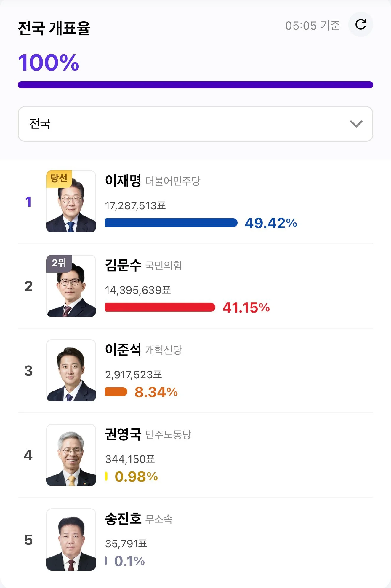Click the orange 8.34% vote bar
The height and width of the screenshot is (588, 391).
coord(116,392)
